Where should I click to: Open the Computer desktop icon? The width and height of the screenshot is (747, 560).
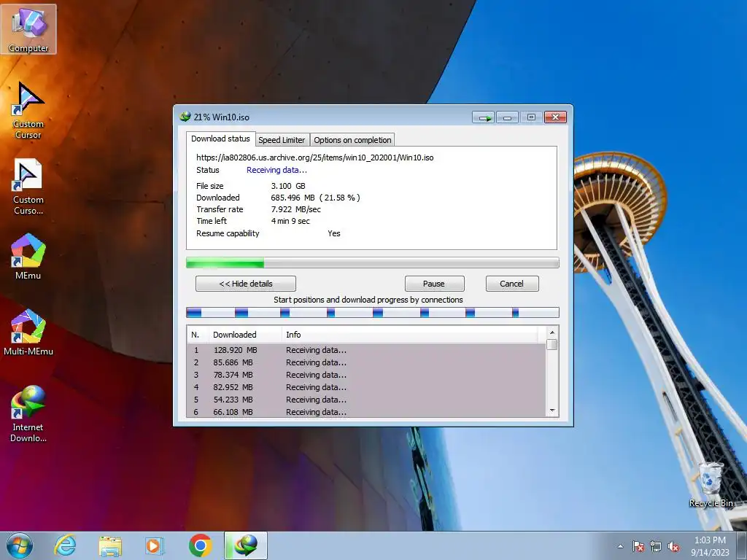click(28, 29)
